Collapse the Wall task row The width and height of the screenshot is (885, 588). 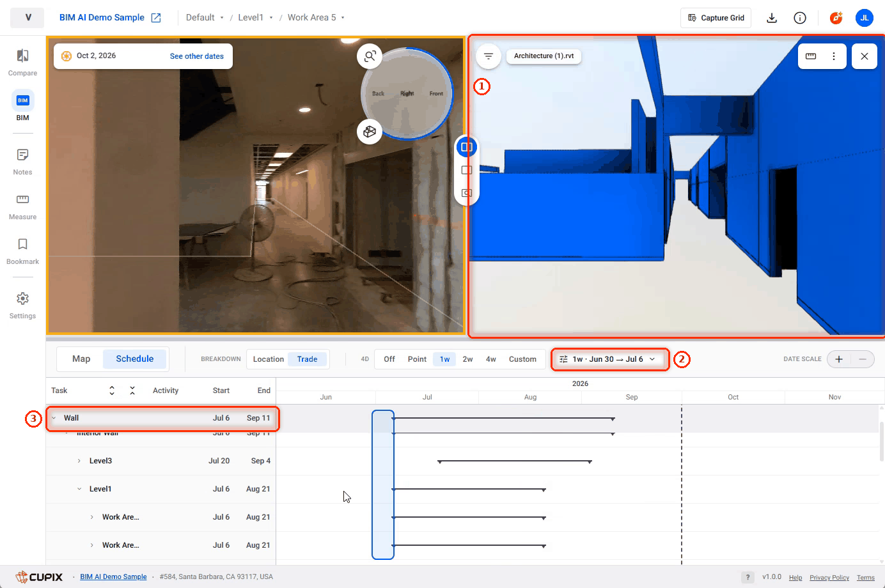(54, 418)
